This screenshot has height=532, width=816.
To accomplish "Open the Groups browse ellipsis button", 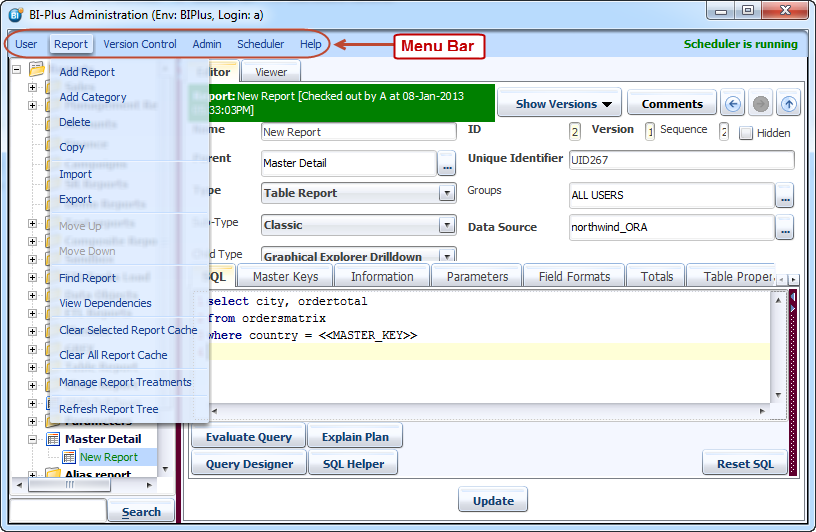I will (785, 196).
